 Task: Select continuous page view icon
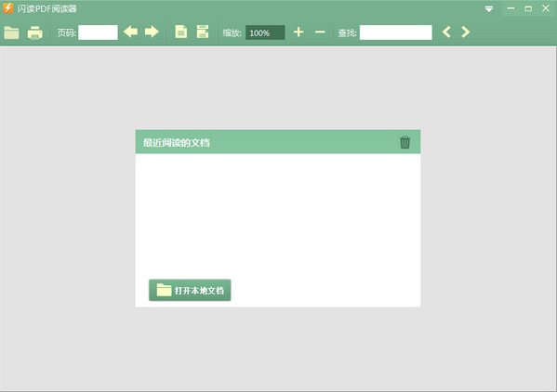203,32
